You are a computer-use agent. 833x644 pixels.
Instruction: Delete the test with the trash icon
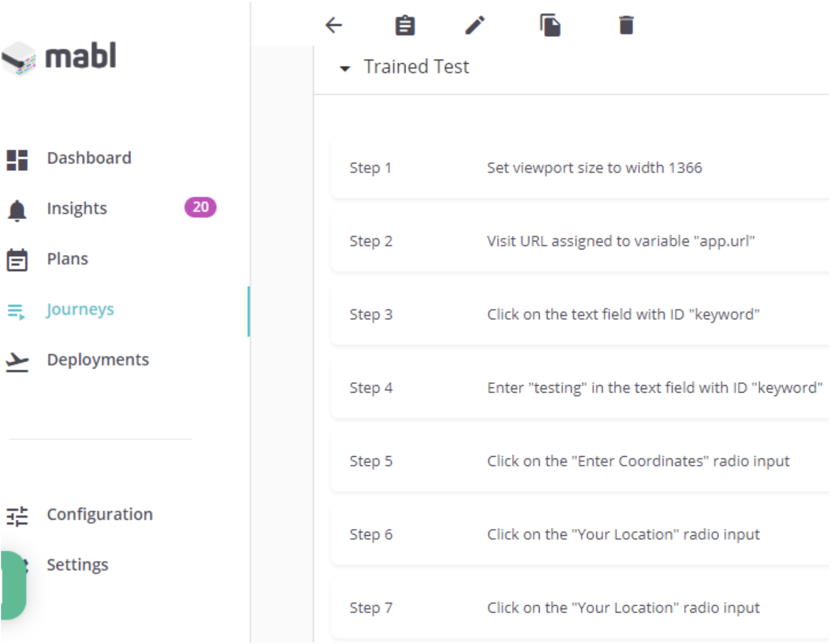coord(626,24)
